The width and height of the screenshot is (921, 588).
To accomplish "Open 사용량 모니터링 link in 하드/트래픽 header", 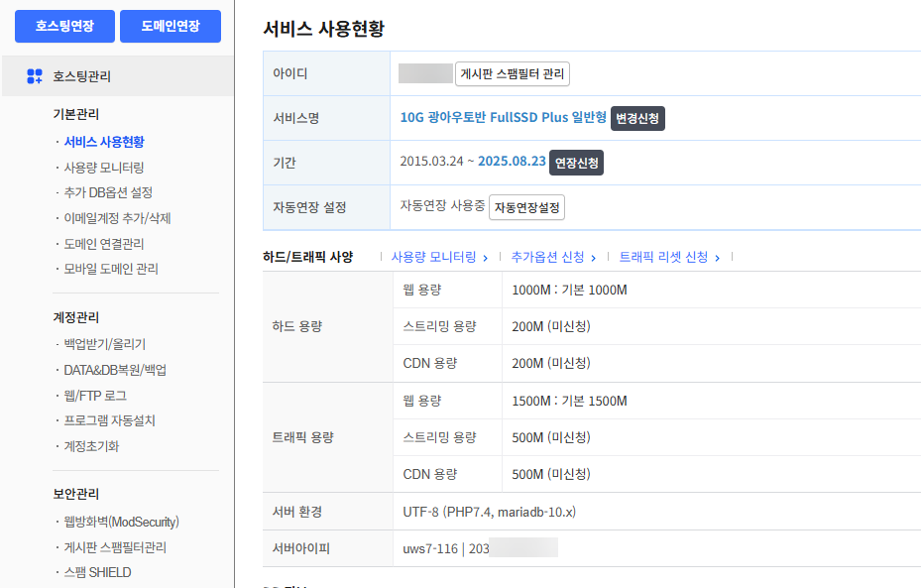I will click(x=433, y=257).
